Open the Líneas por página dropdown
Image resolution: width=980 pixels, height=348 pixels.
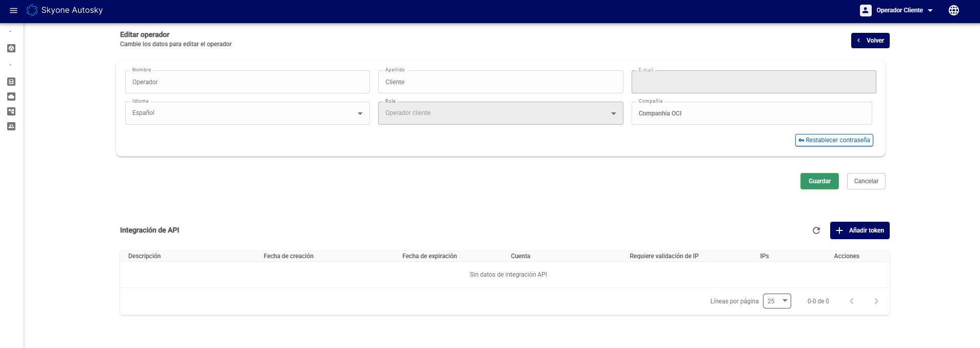[776, 301]
